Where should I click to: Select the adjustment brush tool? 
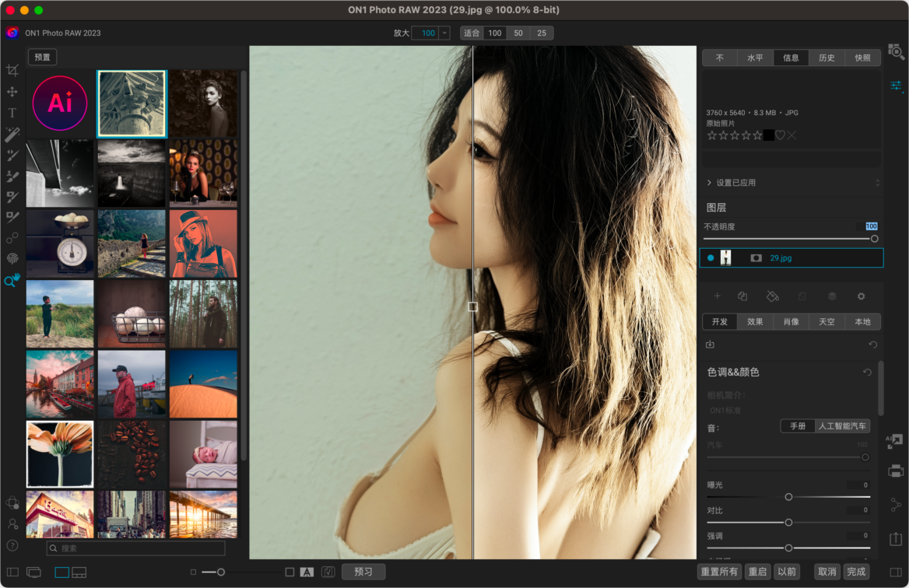[12, 155]
